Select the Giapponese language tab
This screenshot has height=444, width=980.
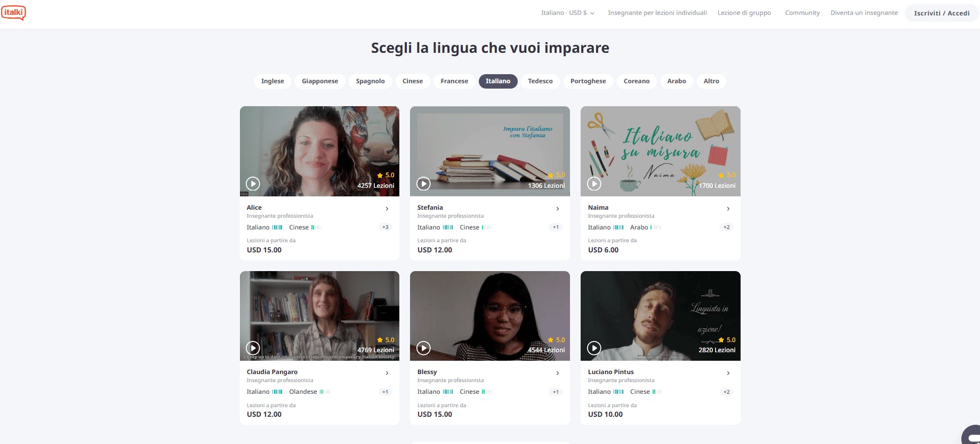click(320, 81)
